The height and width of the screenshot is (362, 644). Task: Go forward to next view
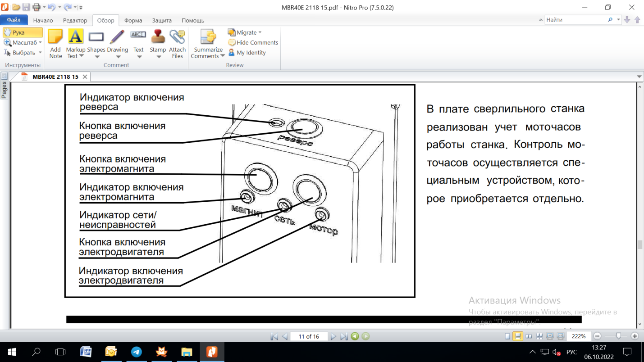[365, 336]
